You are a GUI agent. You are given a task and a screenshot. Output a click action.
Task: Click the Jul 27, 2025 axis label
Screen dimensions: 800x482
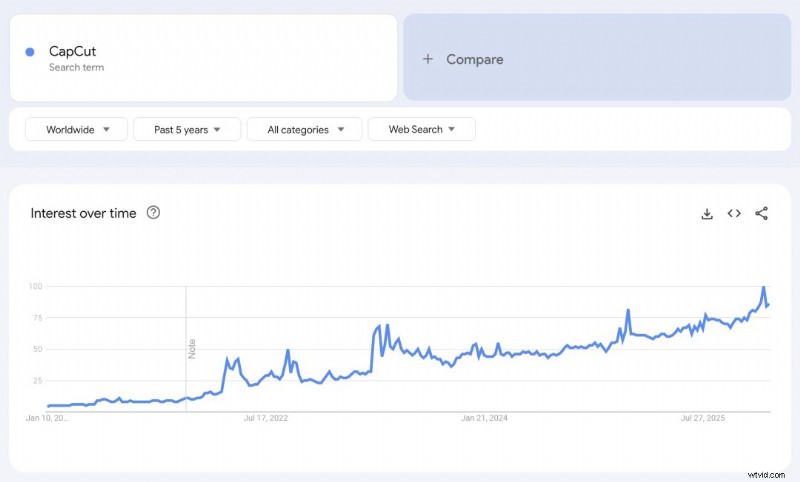703,418
